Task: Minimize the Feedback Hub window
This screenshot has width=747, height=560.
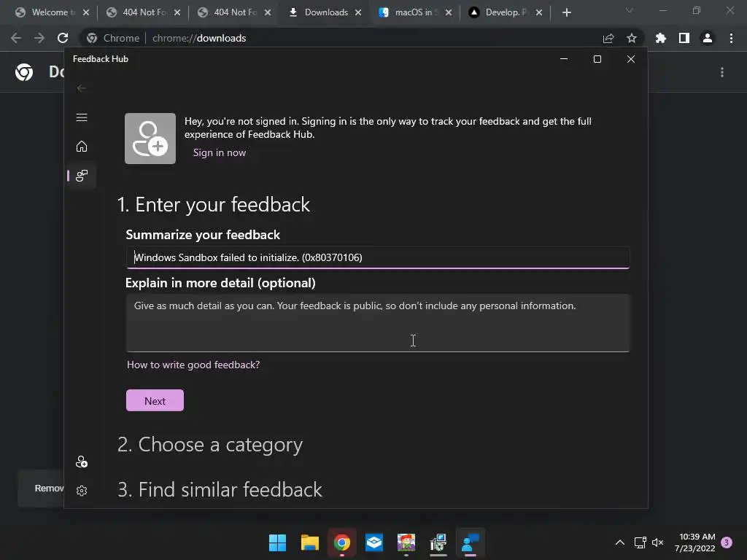Action: point(564,59)
